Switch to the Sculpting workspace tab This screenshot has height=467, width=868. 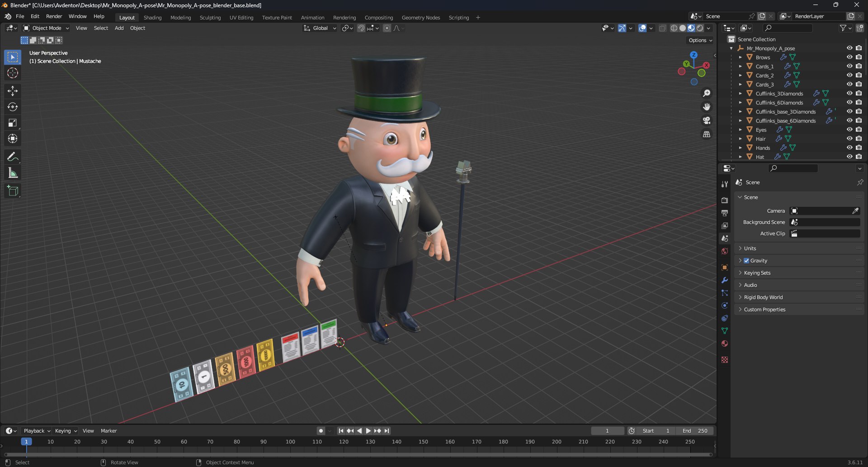tap(210, 18)
